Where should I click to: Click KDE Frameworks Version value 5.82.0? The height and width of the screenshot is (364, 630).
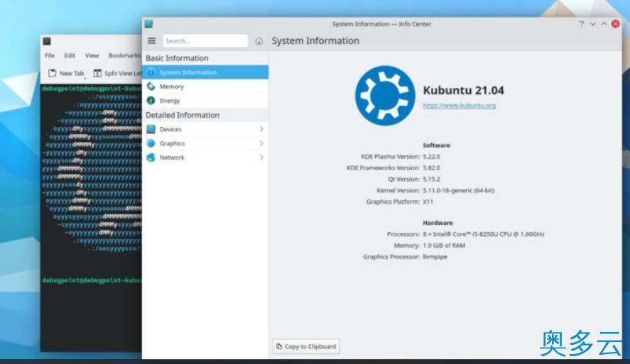point(432,167)
